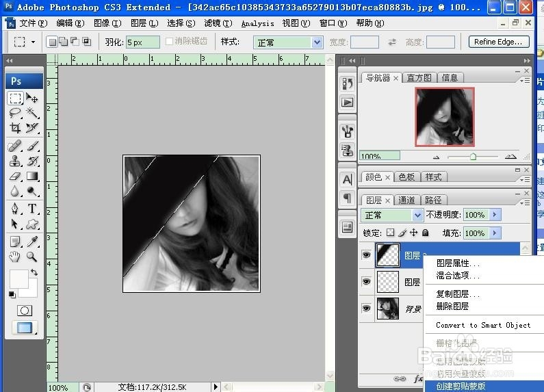Select the Blur tool

[x=15, y=191]
